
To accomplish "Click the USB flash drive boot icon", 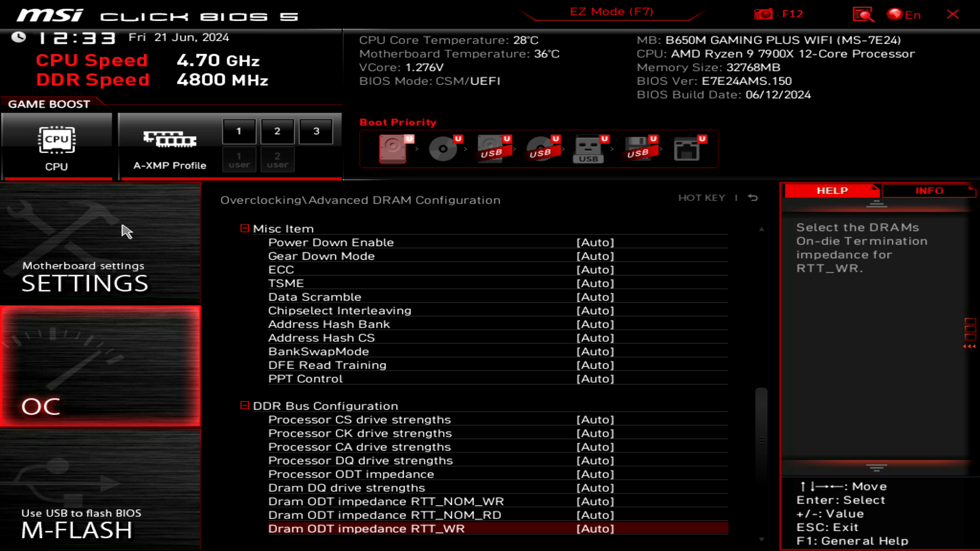I will point(590,149).
